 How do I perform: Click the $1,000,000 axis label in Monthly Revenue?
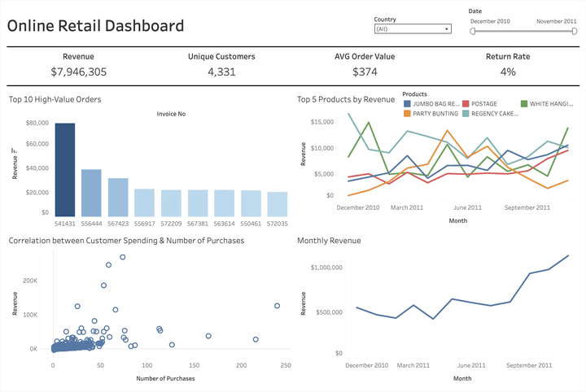click(x=326, y=268)
